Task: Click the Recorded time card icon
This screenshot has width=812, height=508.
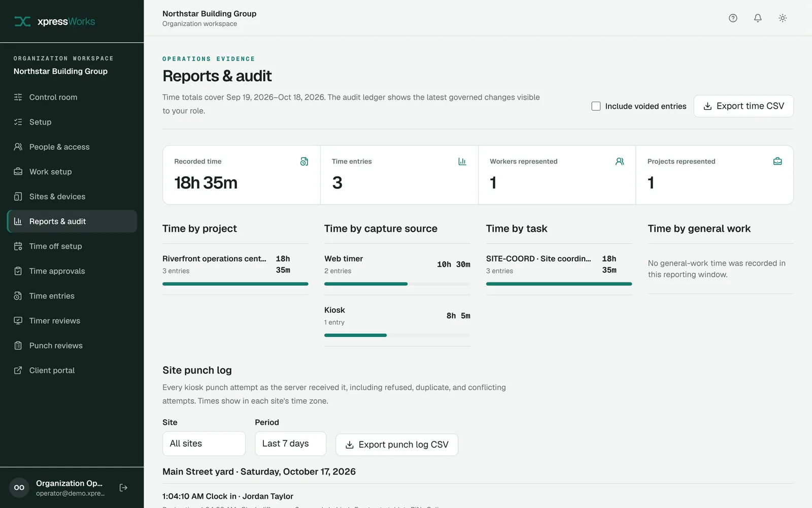Action: click(x=304, y=162)
